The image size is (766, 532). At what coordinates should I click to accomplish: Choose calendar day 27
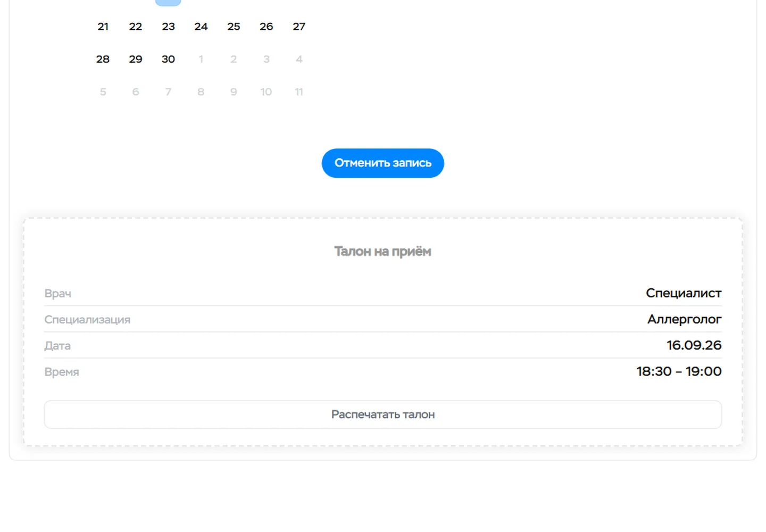pyautogui.click(x=299, y=27)
